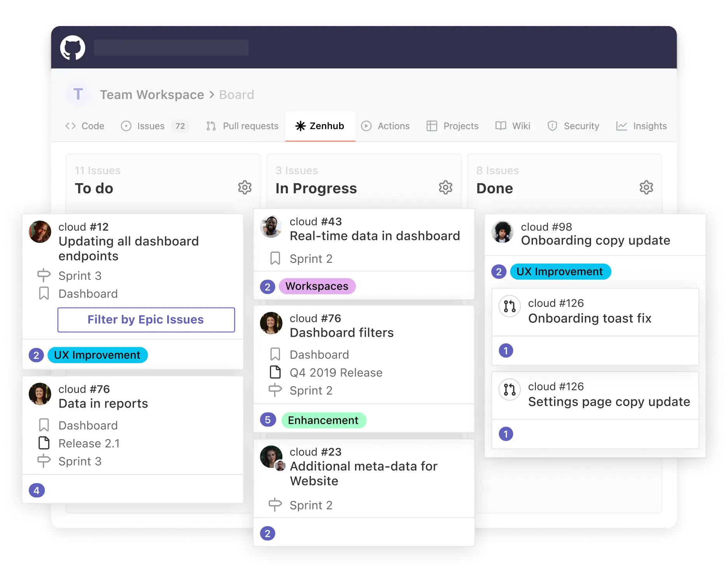728x574 pixels.
Task: Click the Dashboard bookmark icon on Dashboard filters
Action: [x=275, y=354]
